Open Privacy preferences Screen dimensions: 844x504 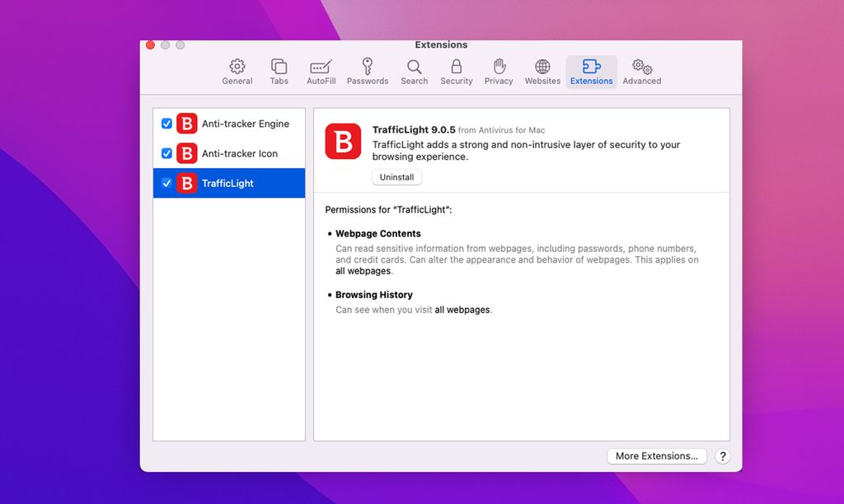point(499,71)
